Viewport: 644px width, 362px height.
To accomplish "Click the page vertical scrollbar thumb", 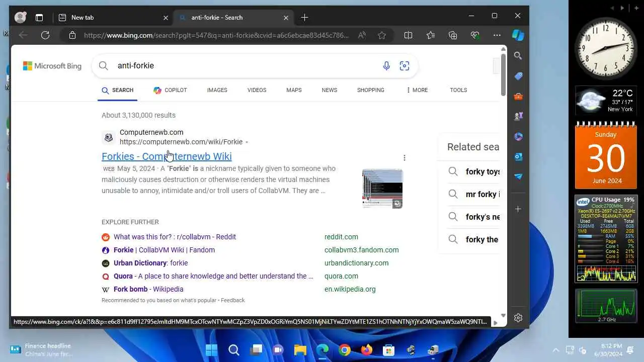I will click(503, 74).
